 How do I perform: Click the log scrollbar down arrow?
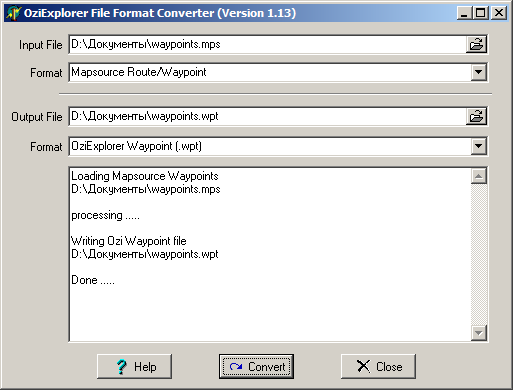[479, 333]
